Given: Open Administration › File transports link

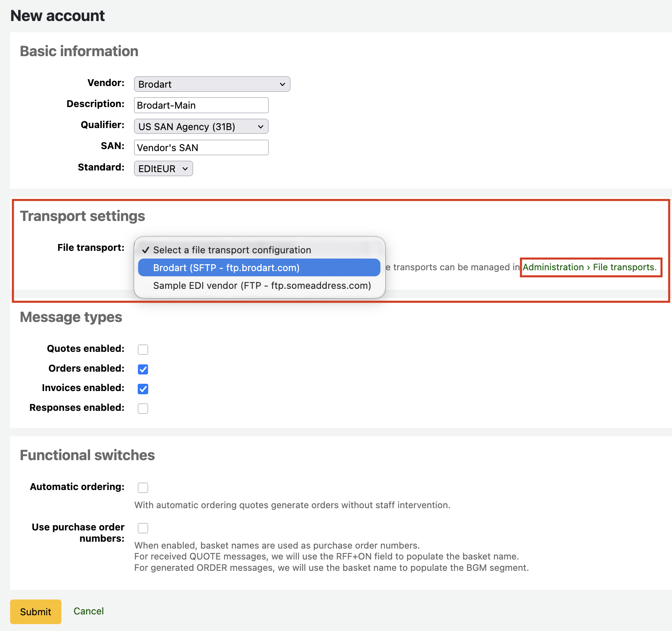Looking at the screenshot, I should click(x=589, y=267).
